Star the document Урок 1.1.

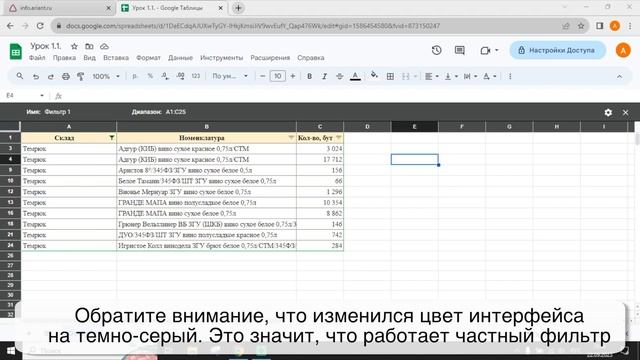point(74,47)
